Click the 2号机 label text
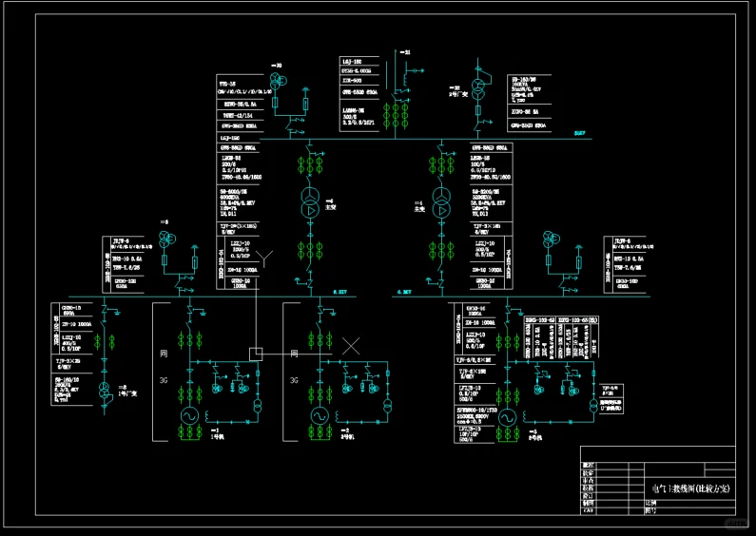The image size is (756, 536). (x=348, y=437)
